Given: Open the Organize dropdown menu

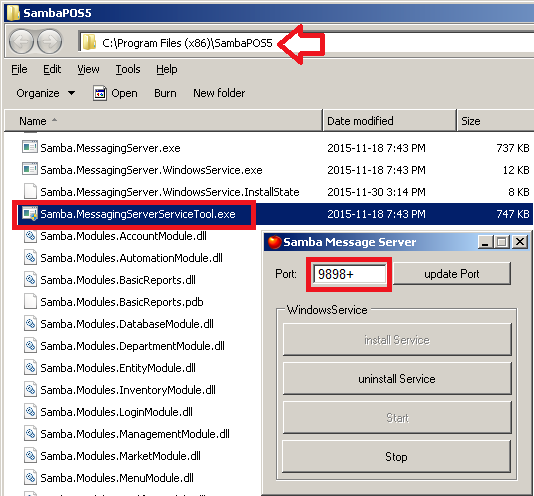Looking at the screenshot, I should pos(46,93).
